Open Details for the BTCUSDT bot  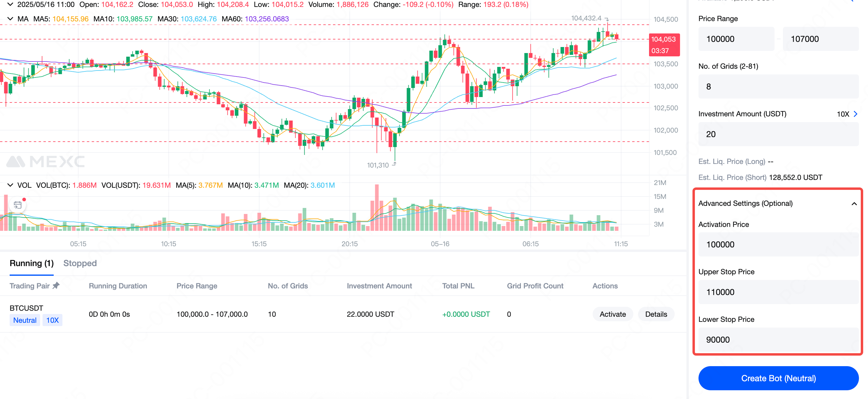click(x=656, y=314)
